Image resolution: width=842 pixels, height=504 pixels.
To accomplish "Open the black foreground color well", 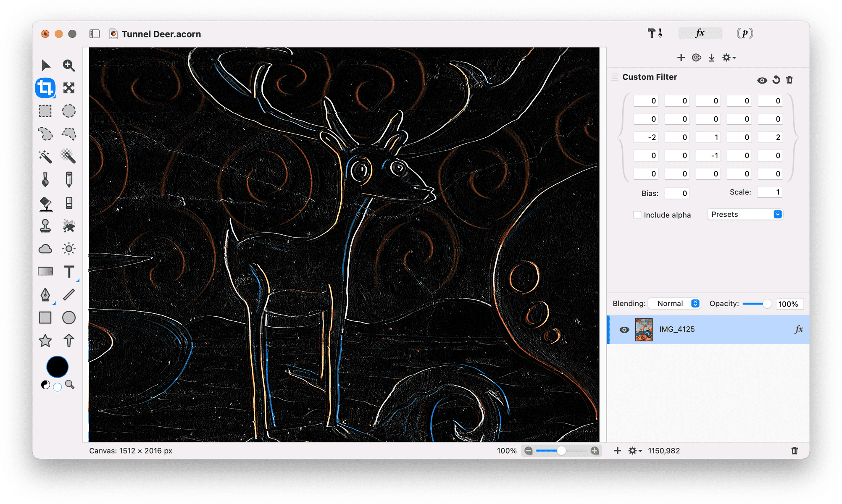I will tap(57, 367).
